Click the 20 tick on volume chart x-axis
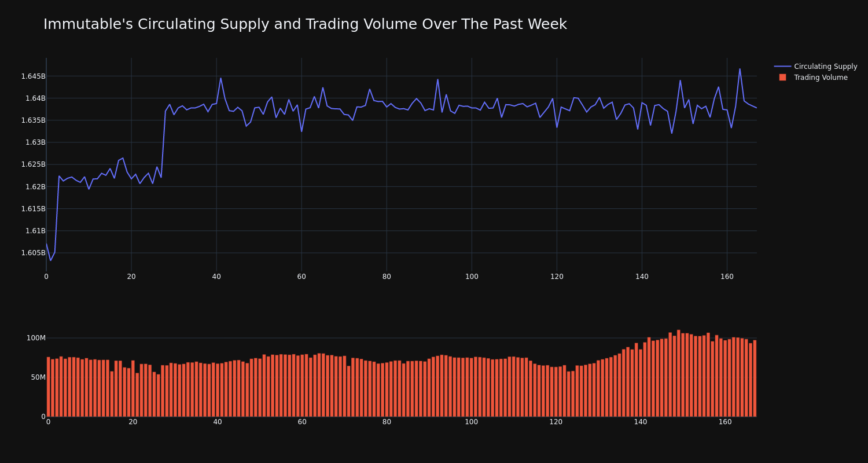The image size is (868, 463). point(133,422)
